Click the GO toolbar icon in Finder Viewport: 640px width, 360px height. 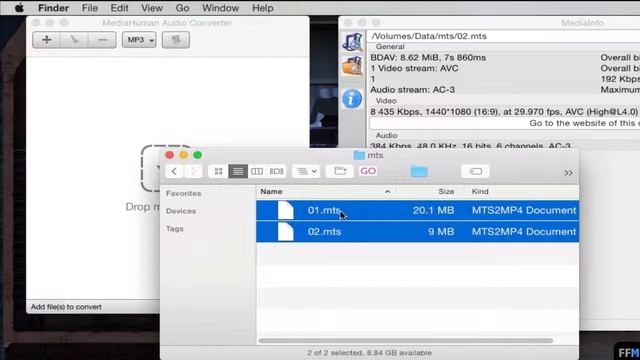[368, 171]
